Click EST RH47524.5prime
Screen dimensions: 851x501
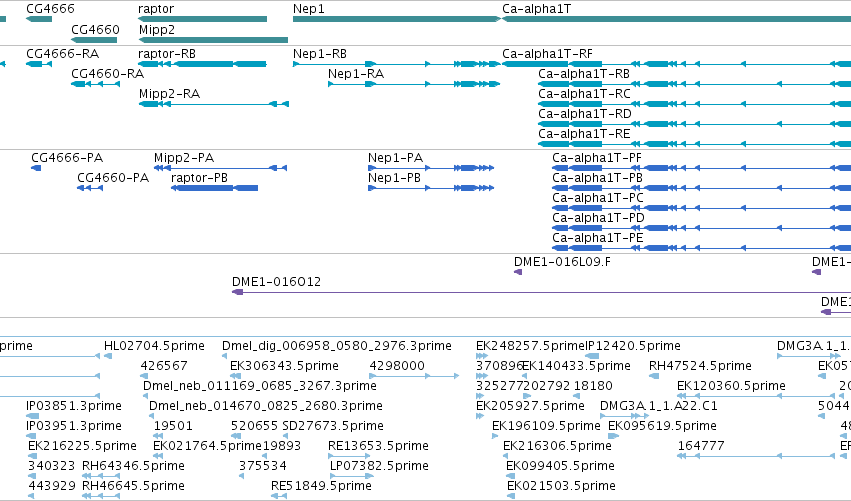click(x=654, y=376)
